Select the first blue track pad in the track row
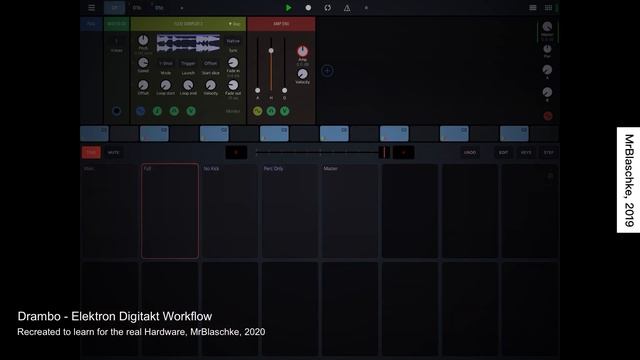The width and height of the screenshot is (640, 360). 95,133
